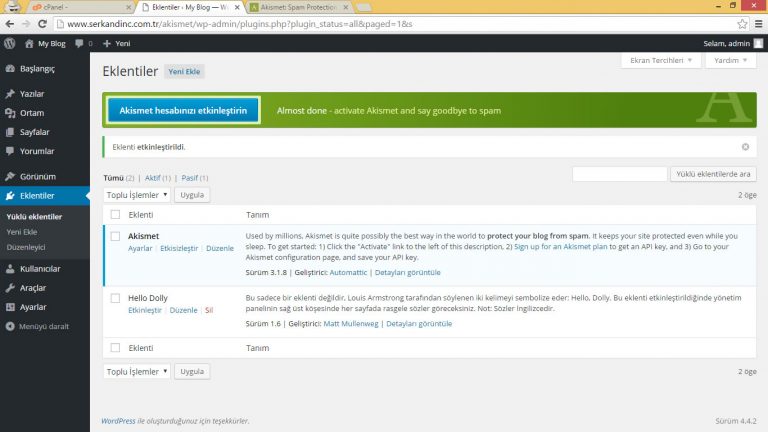Click Düzenle under Akismet
Viewport: 768px width, 432px height.
pyautogui.click(x=220, y=248)
